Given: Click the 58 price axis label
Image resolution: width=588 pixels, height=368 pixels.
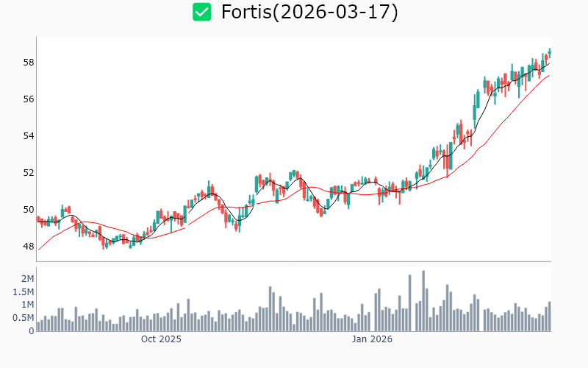Looking at the screenshot, I should (28, 63).
